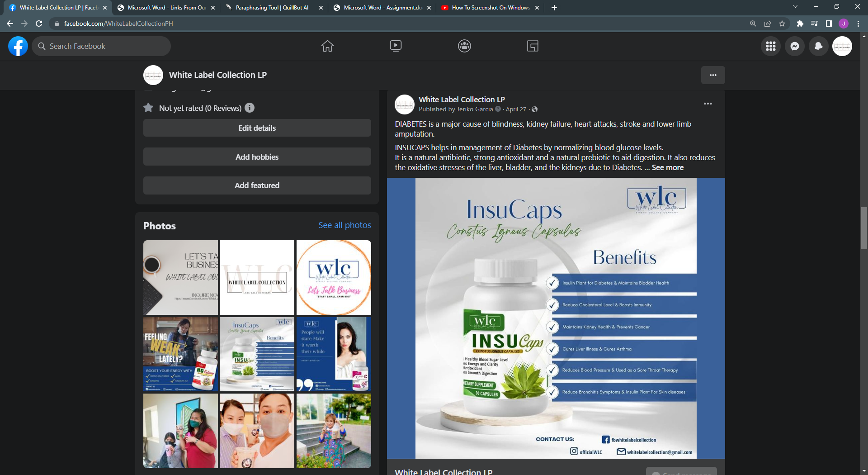Open the Pages/Gaming square icon in top nav

[533, 46]
